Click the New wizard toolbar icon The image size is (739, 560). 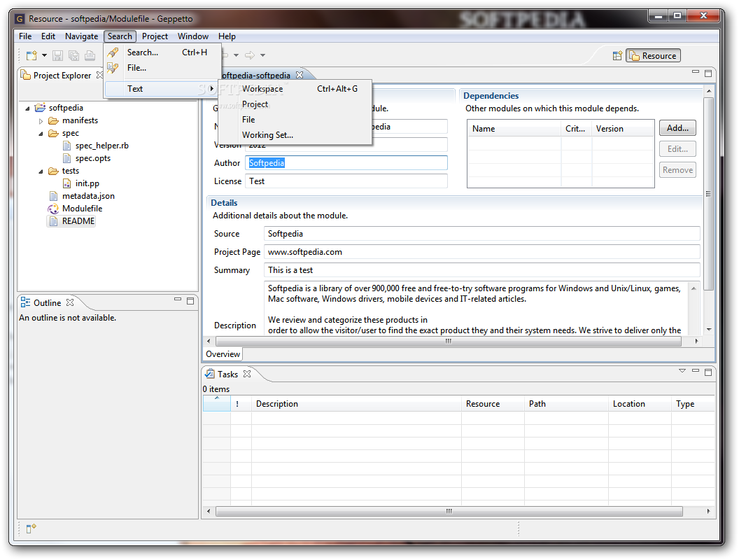click(31, 55)
